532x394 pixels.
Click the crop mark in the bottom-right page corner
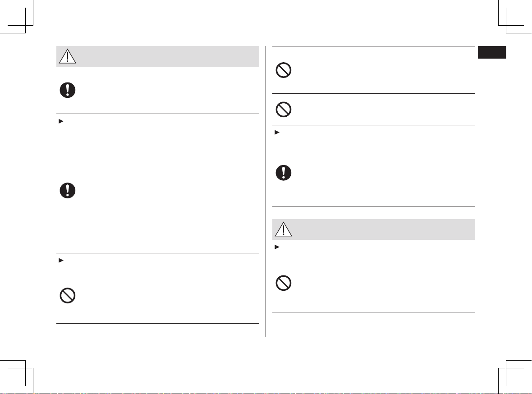[515, 377]
